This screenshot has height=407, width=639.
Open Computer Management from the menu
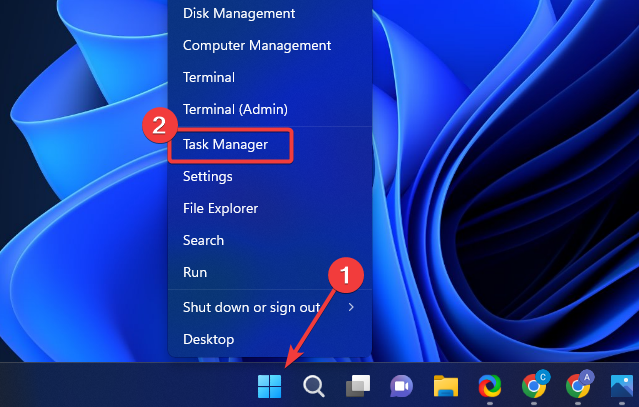coord(270,45)
